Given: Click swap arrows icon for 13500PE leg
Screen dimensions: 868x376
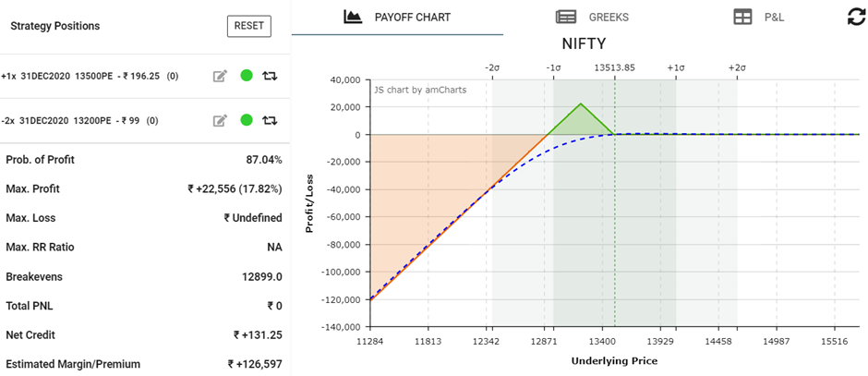Looking at the screenshot, I should pos(271,76).
